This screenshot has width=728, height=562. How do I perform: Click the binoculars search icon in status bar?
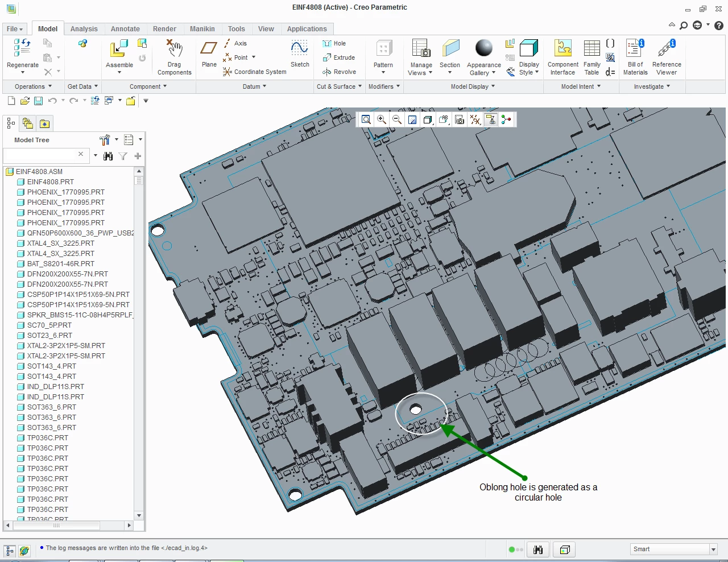click(538, 549)
